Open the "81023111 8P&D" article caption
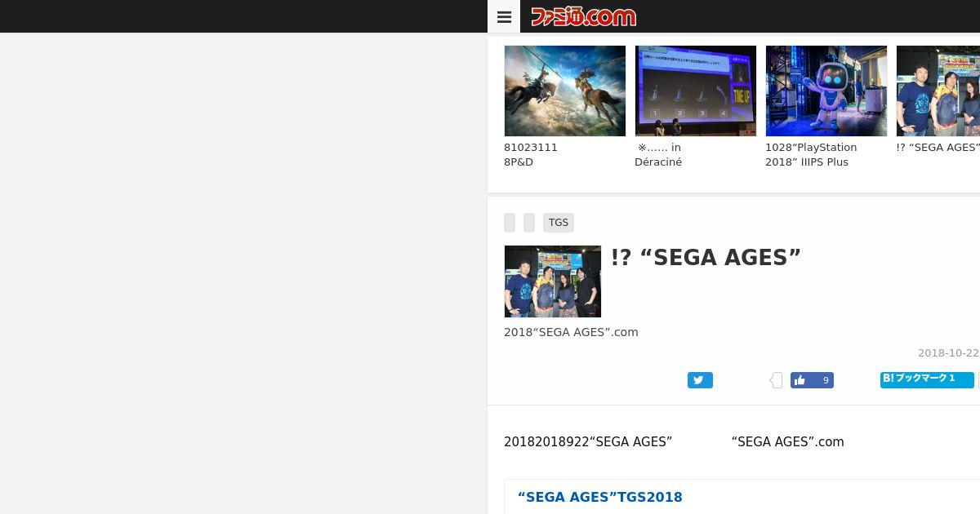 tap(531, 155)
